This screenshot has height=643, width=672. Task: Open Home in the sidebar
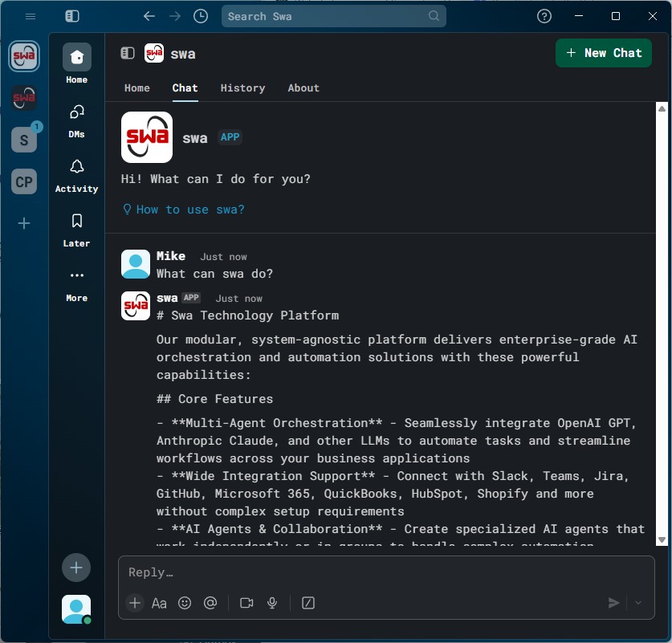(x=77, y=63)
